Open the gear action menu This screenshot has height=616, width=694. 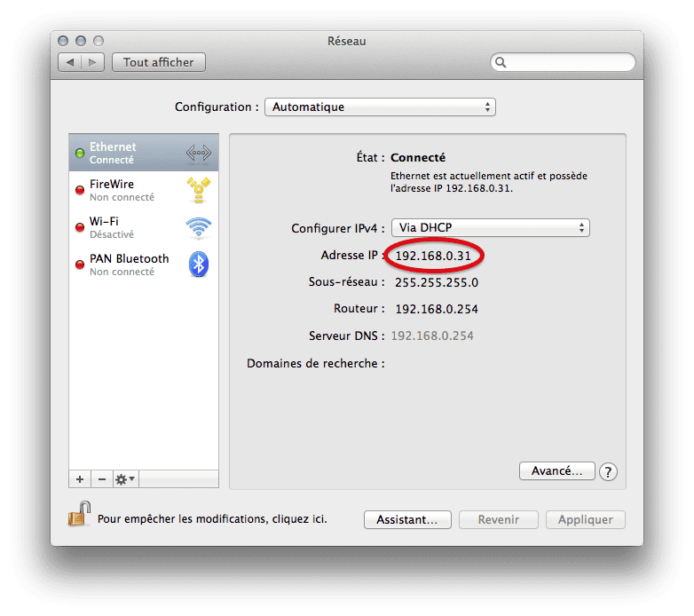tap(125, 479)
